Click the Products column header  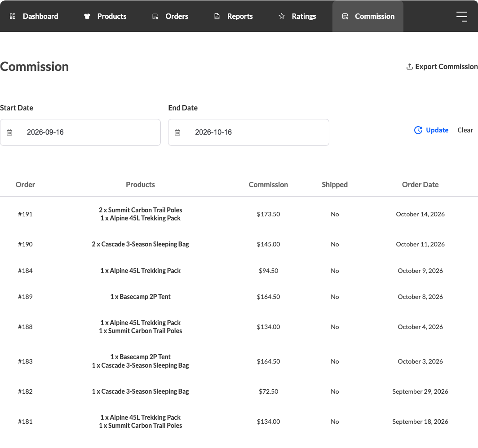point(141,184)
